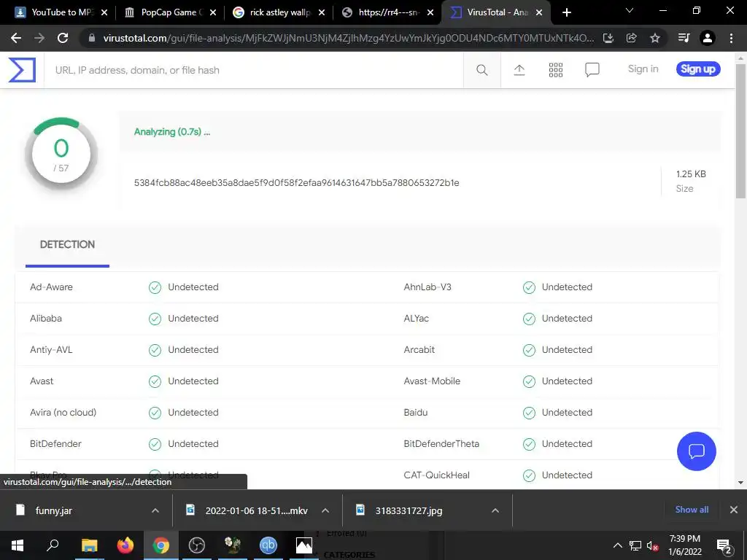Open the blue chat bubble button
The image size is (747, 560).
coord(696,451)
